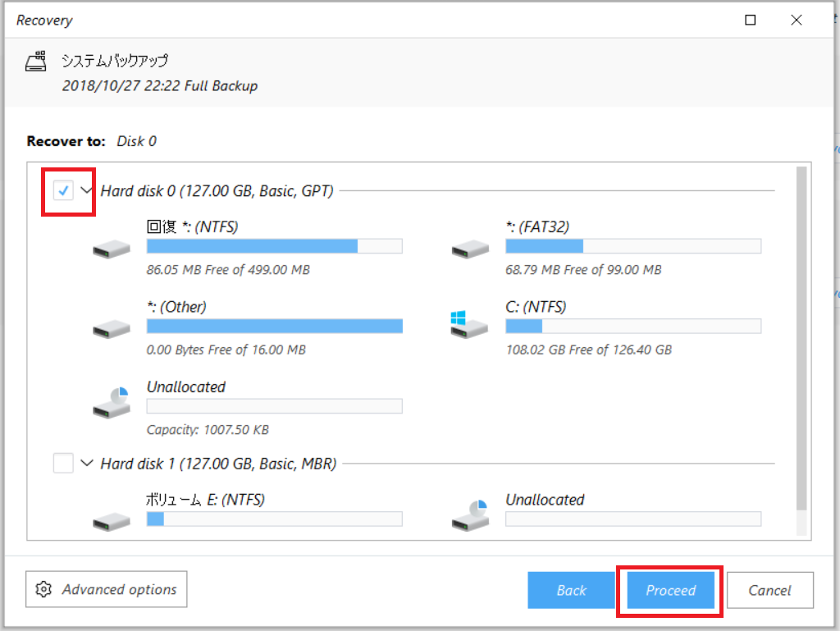Viewport: 840px width, 631px height.
Task: Open Advanced options
Action: tap(106, 589)
